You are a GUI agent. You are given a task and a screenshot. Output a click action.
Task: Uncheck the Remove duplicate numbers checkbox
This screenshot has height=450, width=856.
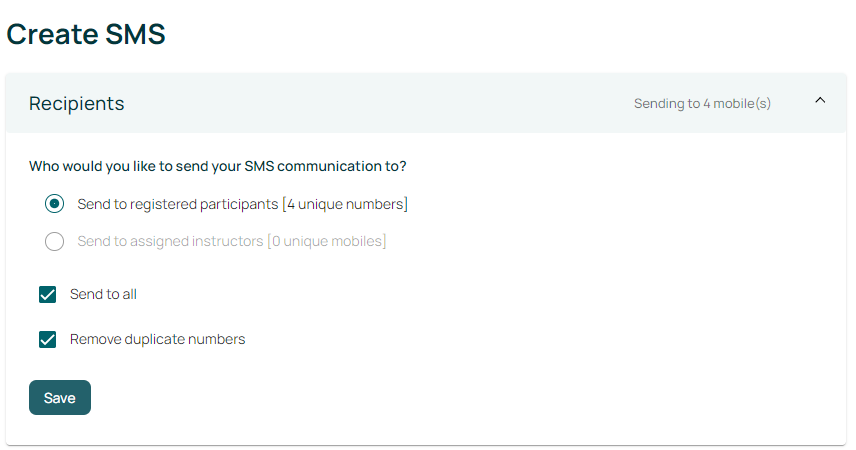tap(47, 339)
